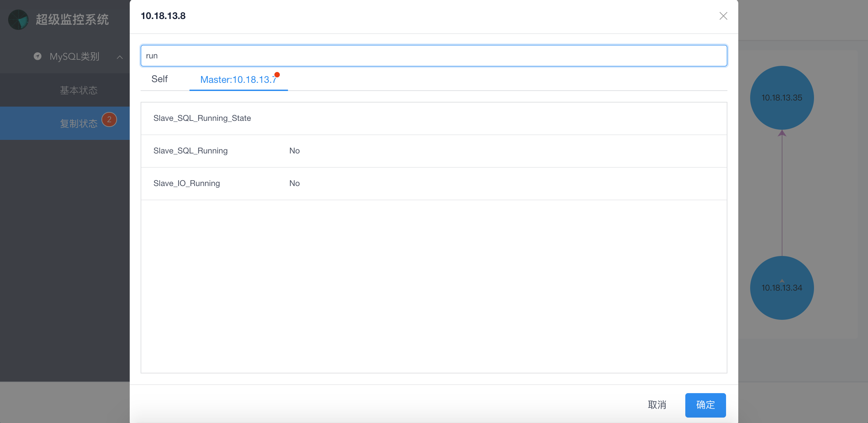Collapse the MySQL类别 menu chevron

120,57
